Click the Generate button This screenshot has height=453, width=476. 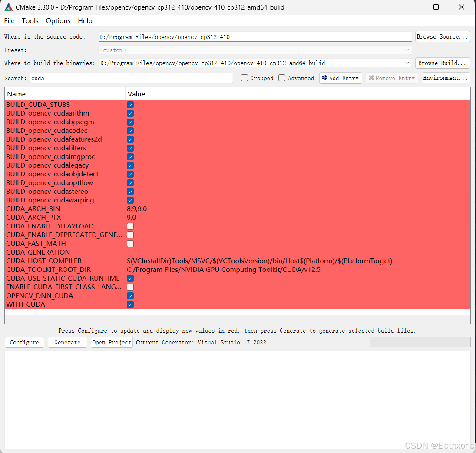(x=67, y=343)
